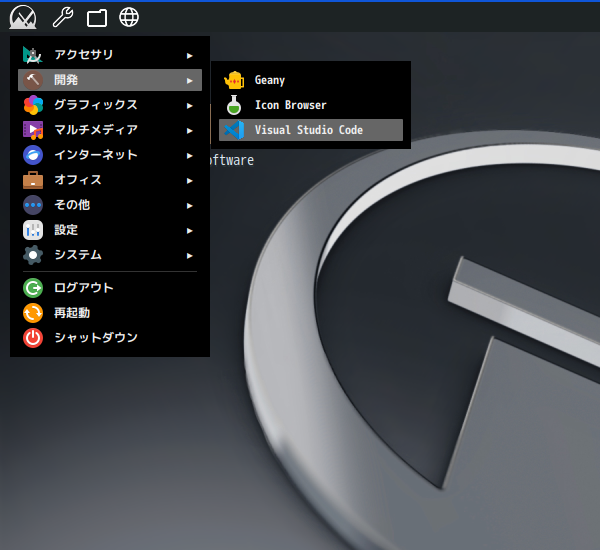Click the Geany teapot icon

(234, 80)
